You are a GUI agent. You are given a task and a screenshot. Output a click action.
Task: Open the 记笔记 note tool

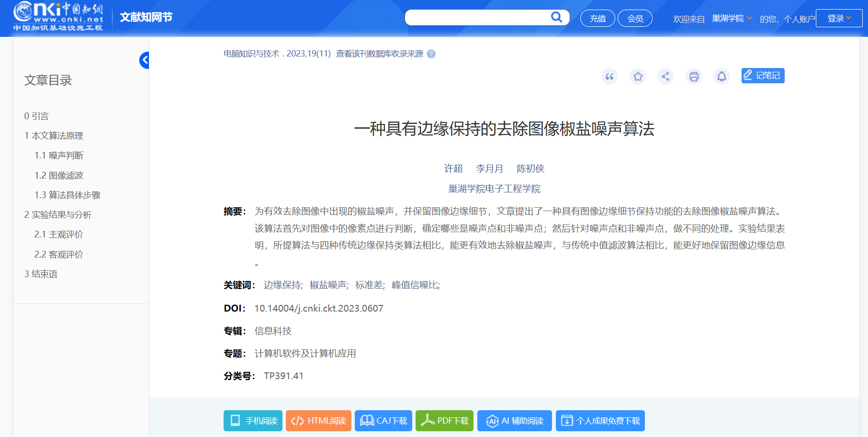(763, 76)
